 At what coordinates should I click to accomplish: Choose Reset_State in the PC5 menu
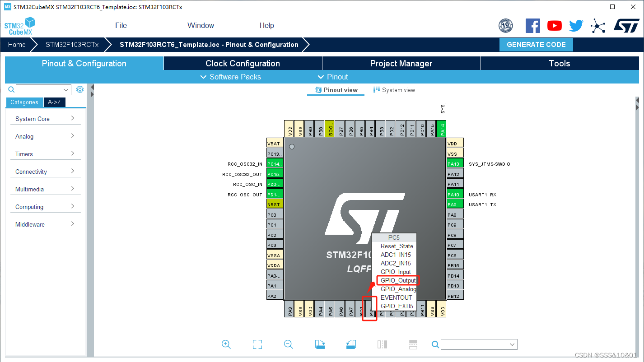click(397, 246)
